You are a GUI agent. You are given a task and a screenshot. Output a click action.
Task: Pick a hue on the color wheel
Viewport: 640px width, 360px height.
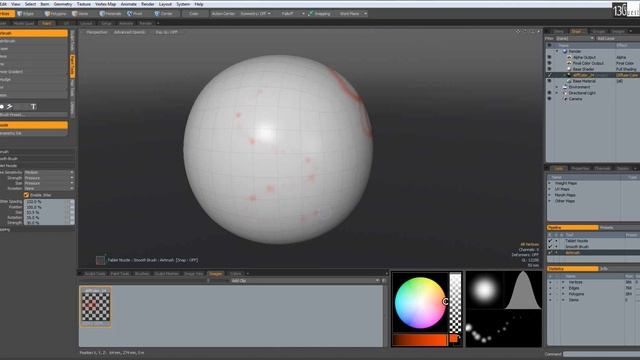[x=420, y=303]
